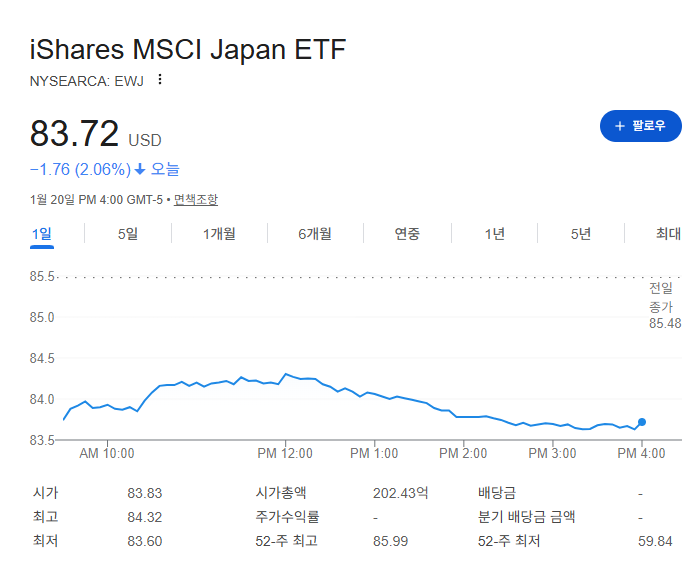Click the 전일 종가 85.48 label

coord(665,306)
